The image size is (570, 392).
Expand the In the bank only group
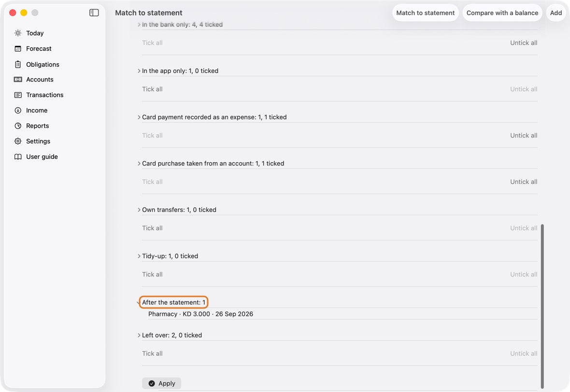[139, 25]
